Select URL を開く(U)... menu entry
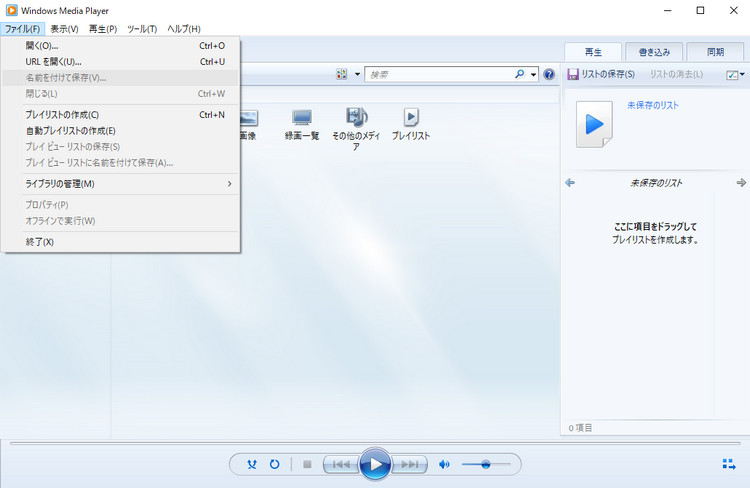 point(120,62)
